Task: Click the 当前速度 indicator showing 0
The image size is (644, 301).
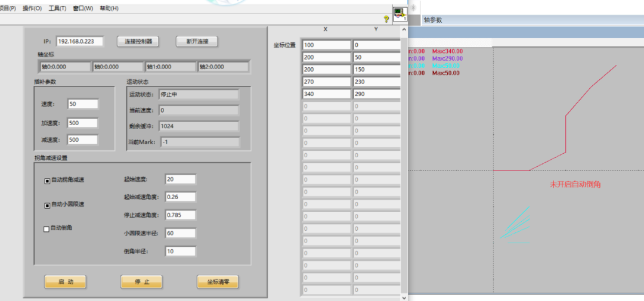Action: coord(199,110)
